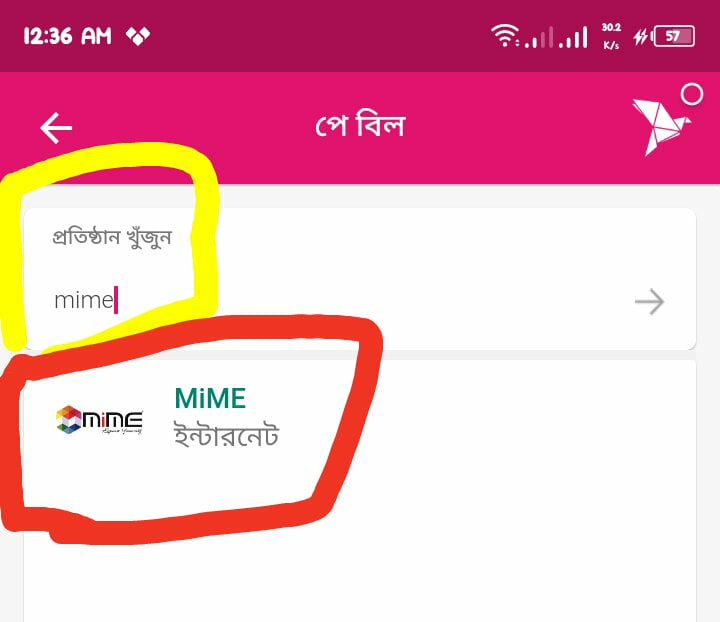Tap the Wi-Fi icon in status bar
Viewport: 720px width, 622px height.
[x=505, y=35]
